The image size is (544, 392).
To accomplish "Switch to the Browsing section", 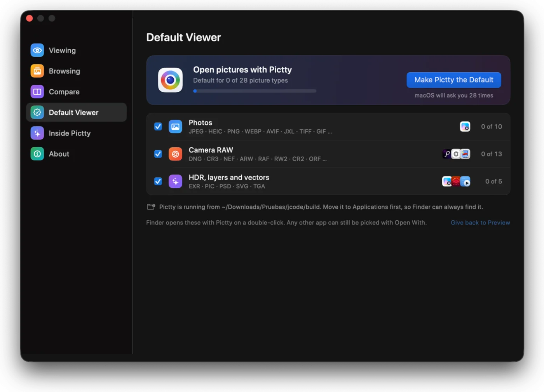I will coord(77,71).
